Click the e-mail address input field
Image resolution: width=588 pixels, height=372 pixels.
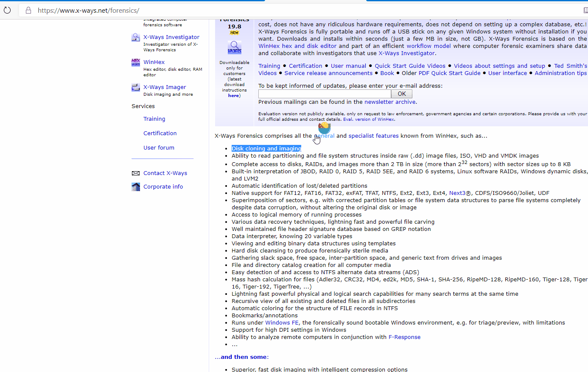(x=325, y=94)
